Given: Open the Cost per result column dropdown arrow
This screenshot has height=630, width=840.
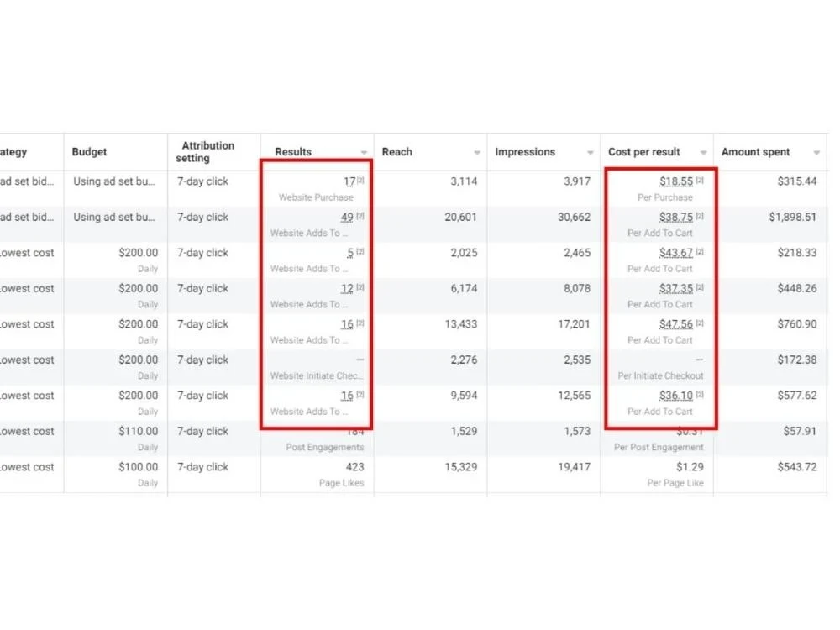Looking at the screenshot, I should (703, 153).
